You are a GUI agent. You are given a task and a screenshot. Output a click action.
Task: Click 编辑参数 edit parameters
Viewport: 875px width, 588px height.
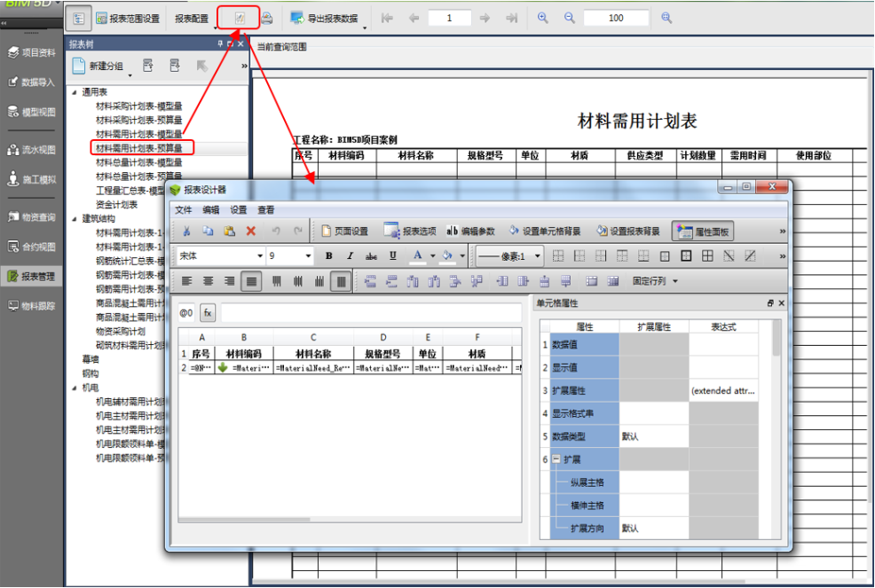click(470, 231)
